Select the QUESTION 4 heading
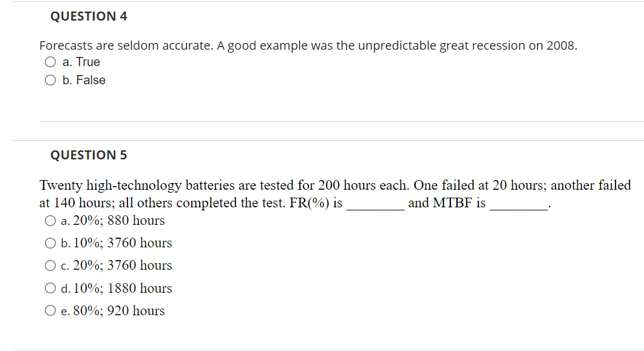Image resolution: width=644 pixels, height=351 pixels. (x=89, y=16)
